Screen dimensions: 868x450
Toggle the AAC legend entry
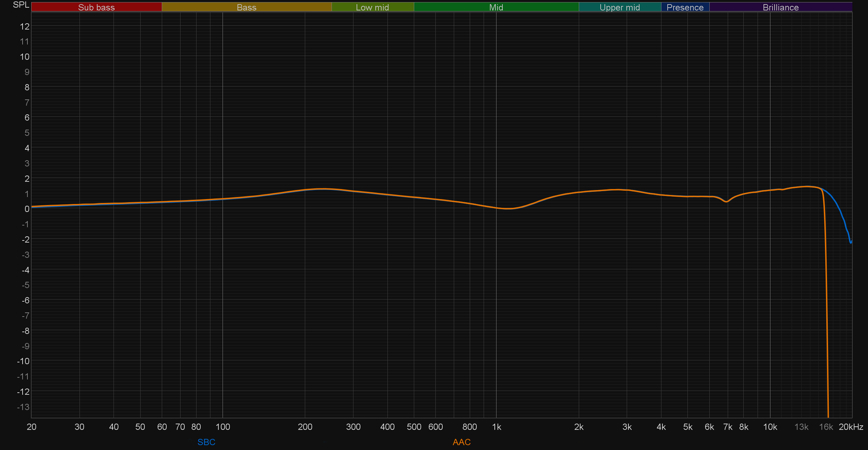pyautogui.click(x=461, y=442)
